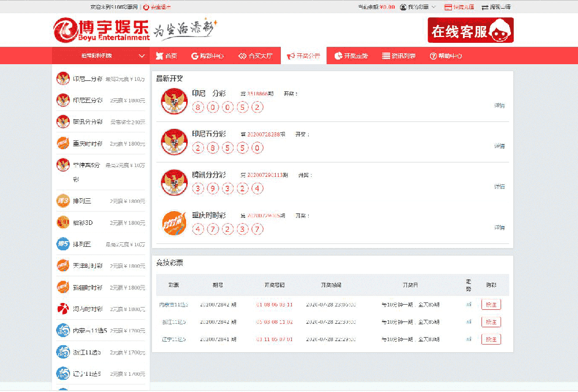Expand the 我的彩票 dropdown in top bar
This screenshot has height=392, width=578.
(x=417, y=7)
